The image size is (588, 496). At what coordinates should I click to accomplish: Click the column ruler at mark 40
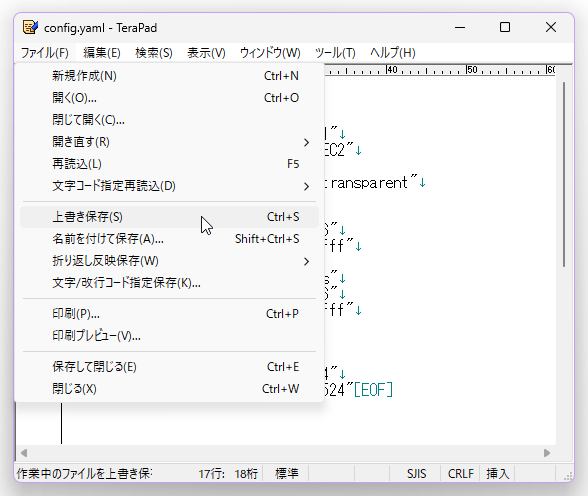coord(392,70)
